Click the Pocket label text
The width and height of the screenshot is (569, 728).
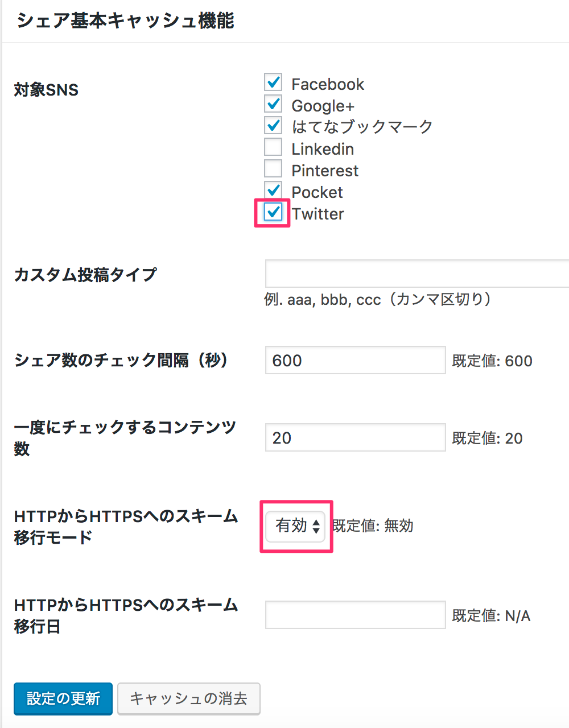318,192
